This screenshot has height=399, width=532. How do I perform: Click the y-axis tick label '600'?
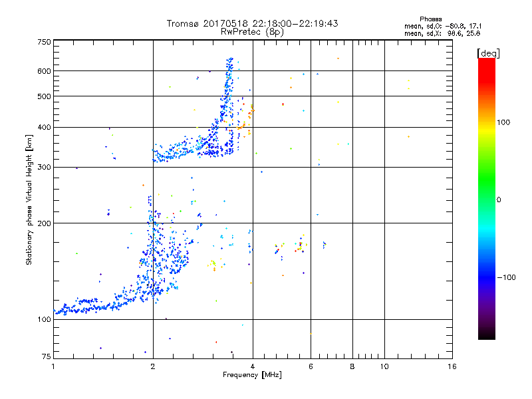pyautogui.click(x=44, y=71)
